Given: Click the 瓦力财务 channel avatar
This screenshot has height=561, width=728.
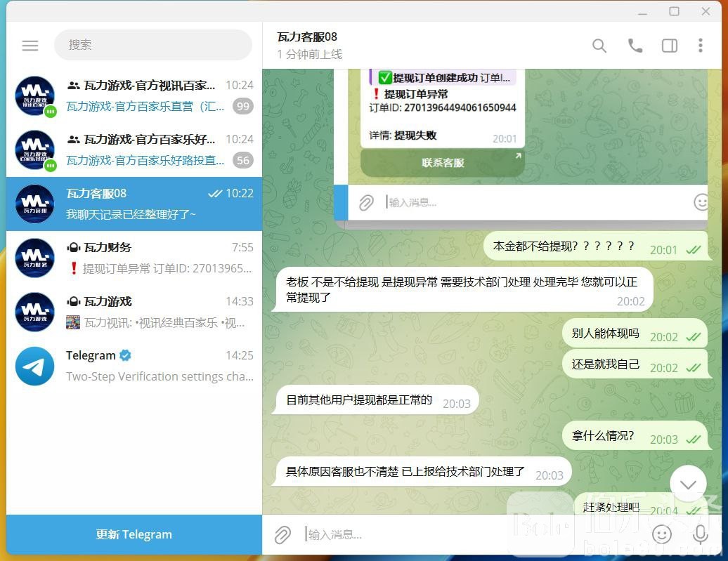Looking at the screenshot, I should pos(35,258).
